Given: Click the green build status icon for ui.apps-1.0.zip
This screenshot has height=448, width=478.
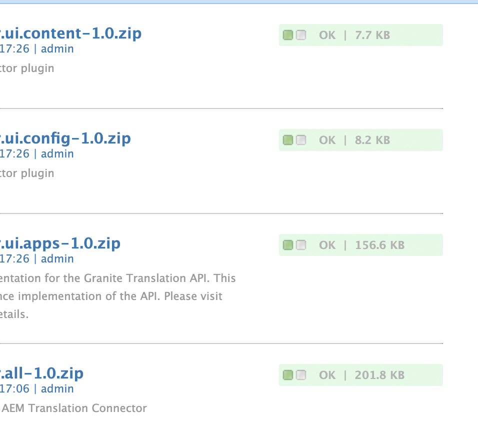Looking at the screenshot, I should coord(288,245).
